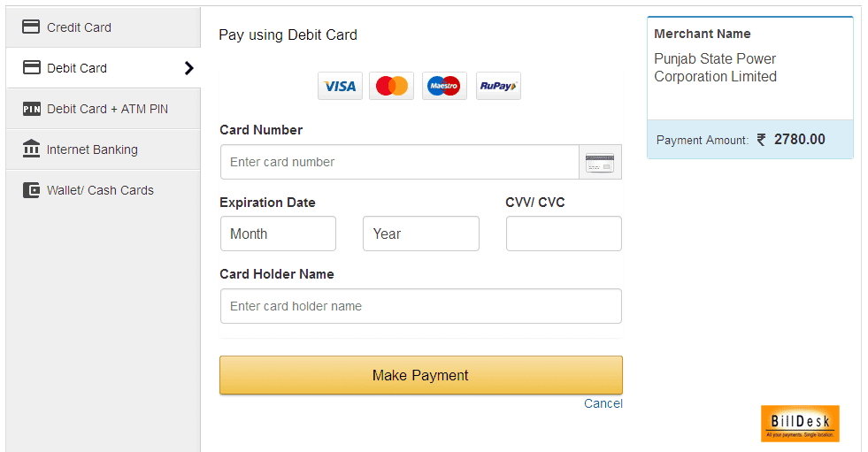Click the Visa card logo

[x=340, y=86]
